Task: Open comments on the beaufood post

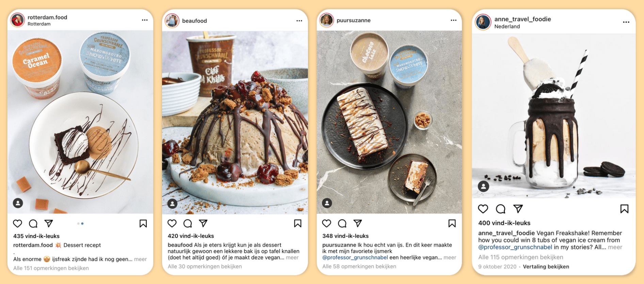Action: 188,223
